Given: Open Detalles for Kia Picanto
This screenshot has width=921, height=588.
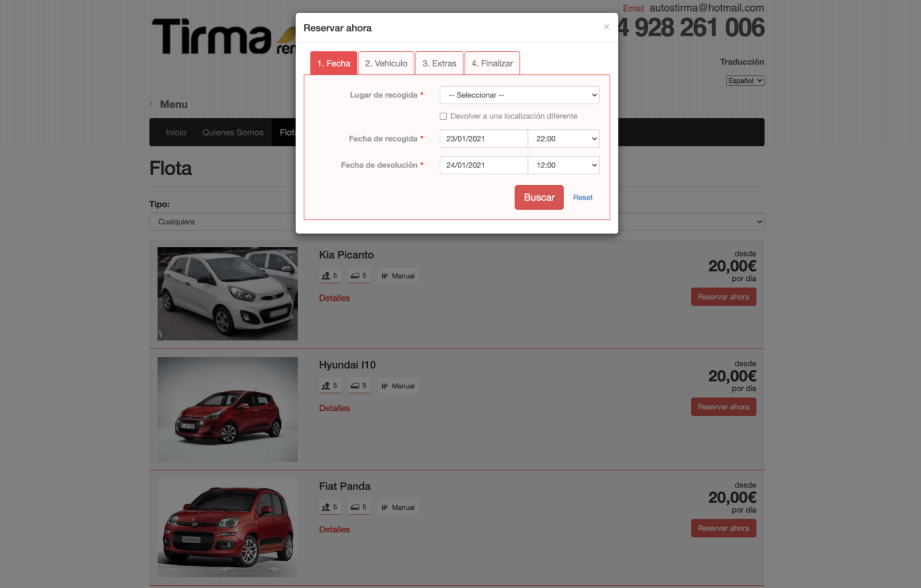Looking at the screenshot, I should pyautogui.click(x=334, y=298).
